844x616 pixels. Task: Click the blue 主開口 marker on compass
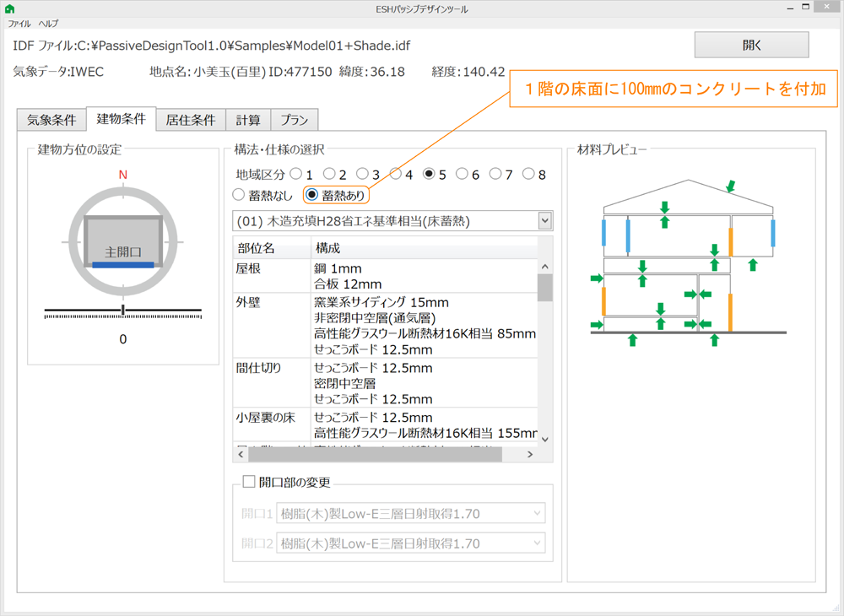pos(123,265)
